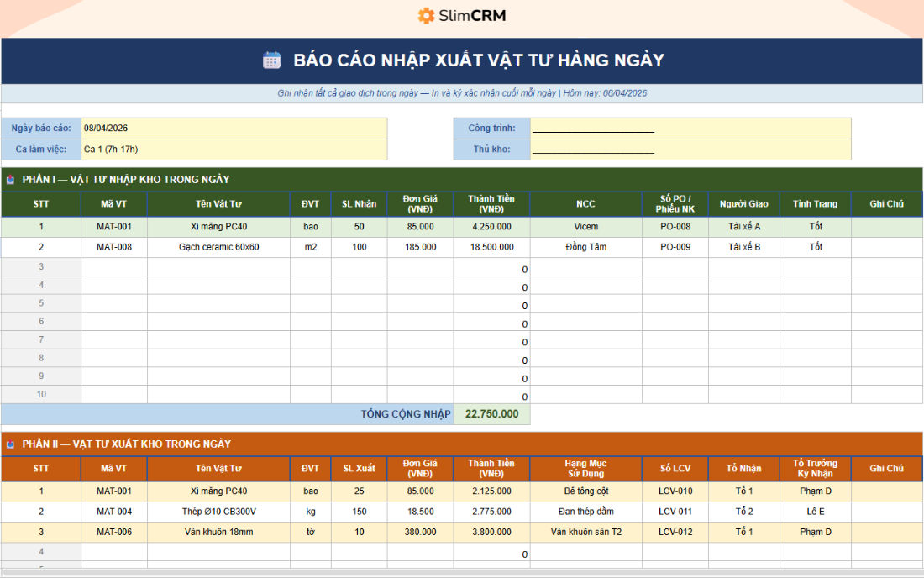
Task: Click the TỔNG CỘNG NHẬP total cell
Action: pyautogui.click(x=491, y=413)
